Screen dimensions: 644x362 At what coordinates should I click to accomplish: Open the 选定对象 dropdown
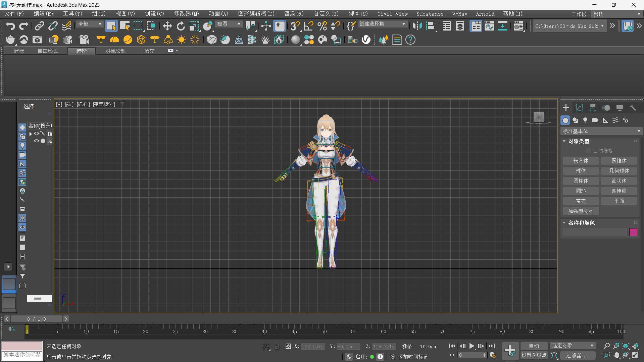[x=573, y=346]
